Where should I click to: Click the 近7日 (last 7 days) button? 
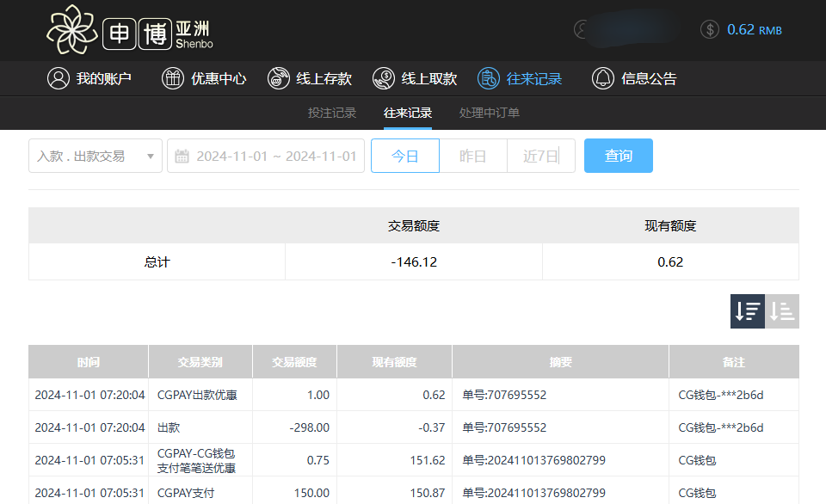pos(540,156)
